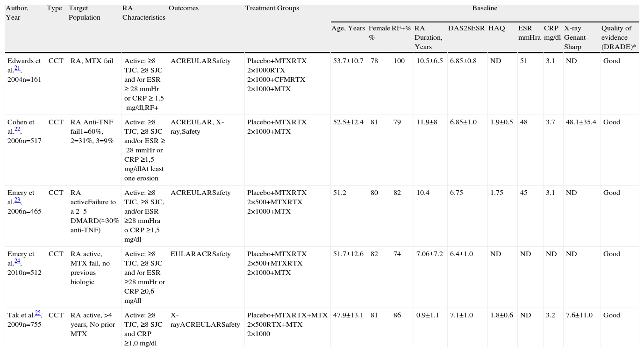Click the Quality of evidence (DRADE) header
The width and height of the screenshot is (644, 352).
[618, 37]
